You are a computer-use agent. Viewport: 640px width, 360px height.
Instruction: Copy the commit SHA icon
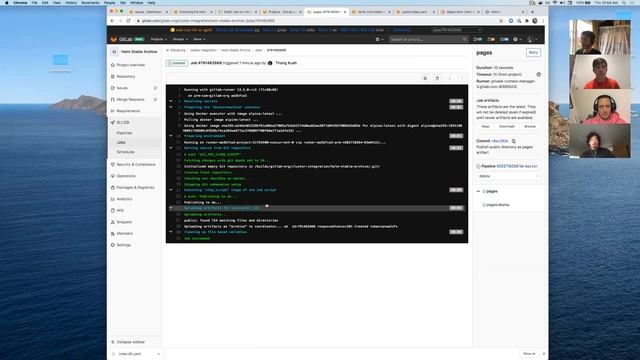pyautogui.click(x=513, y=141)
